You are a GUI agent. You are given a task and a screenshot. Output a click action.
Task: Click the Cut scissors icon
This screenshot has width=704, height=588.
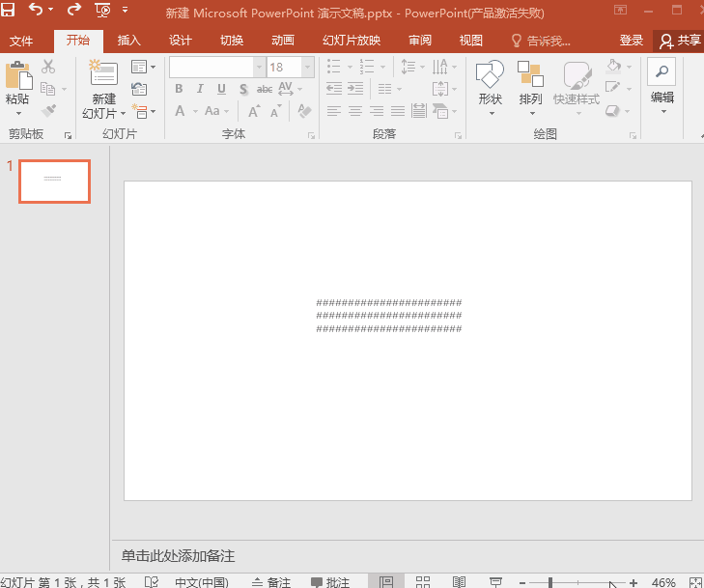click(x=48, y=67)
